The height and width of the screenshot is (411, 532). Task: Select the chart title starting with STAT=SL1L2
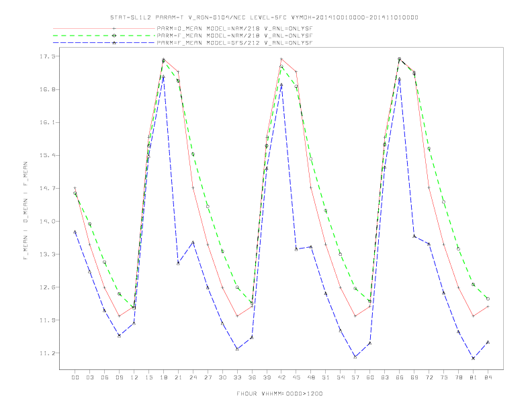click(x=264, y=17)
